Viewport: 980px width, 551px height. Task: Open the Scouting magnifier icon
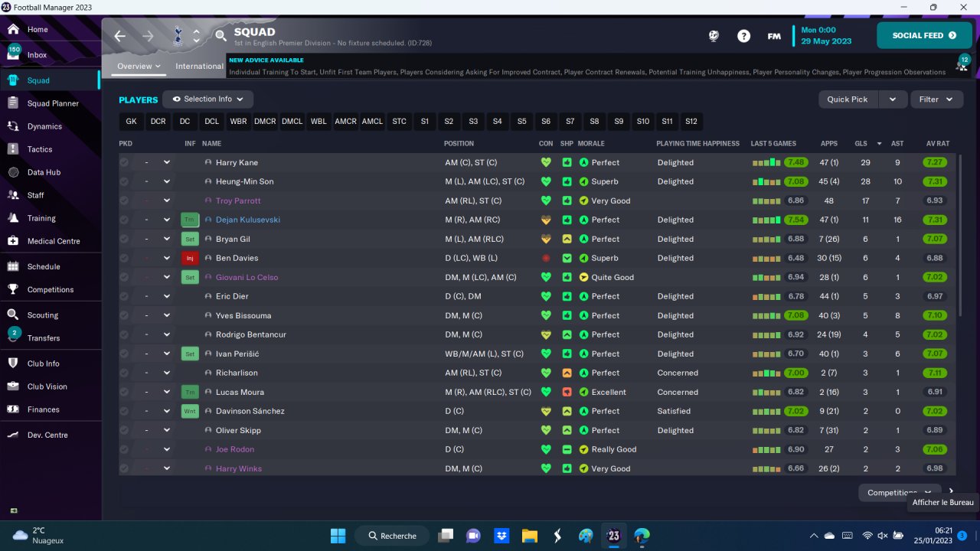coord(13,315)
